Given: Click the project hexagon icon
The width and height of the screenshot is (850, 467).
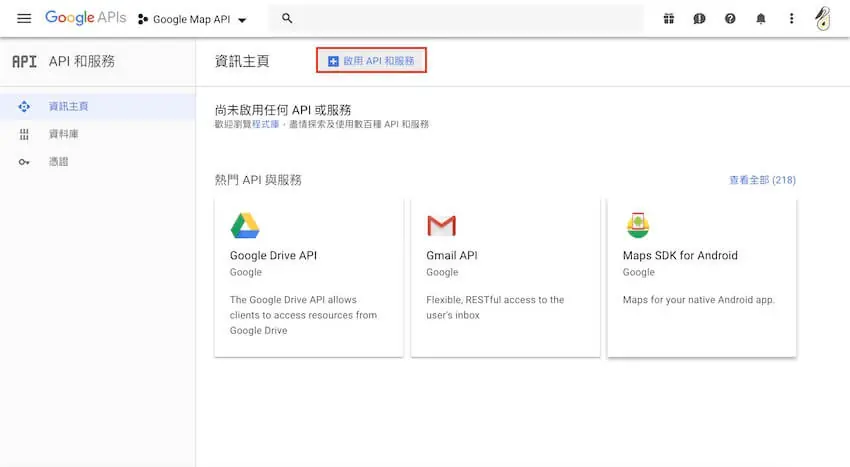Looking at the screenshot, I should pos(143,20).
